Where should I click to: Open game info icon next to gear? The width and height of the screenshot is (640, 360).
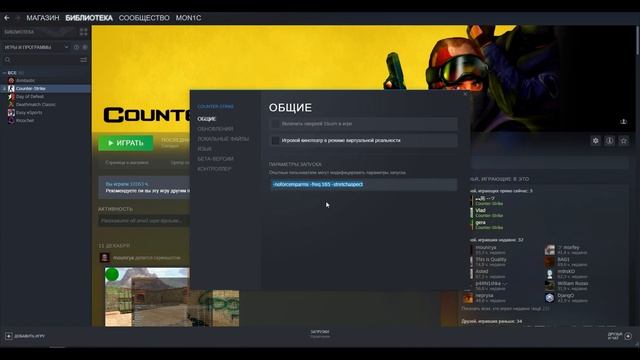(609, 141)
